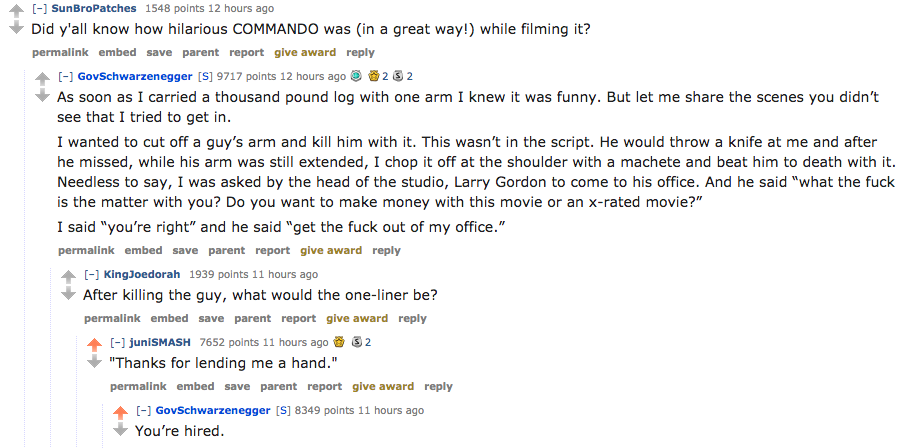Screen dimensions: 916x448
Task: Collapse KingJoedorah's comment thread
Action: coord(90,274)
